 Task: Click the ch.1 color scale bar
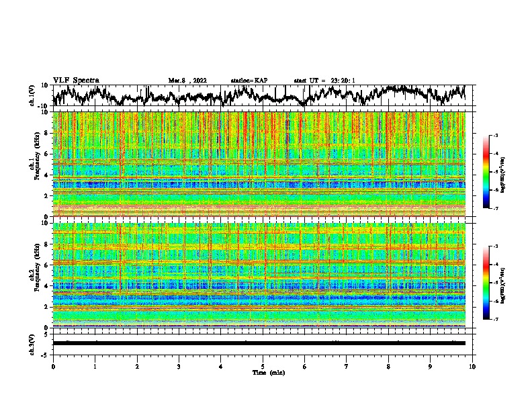tap(486, 172)
